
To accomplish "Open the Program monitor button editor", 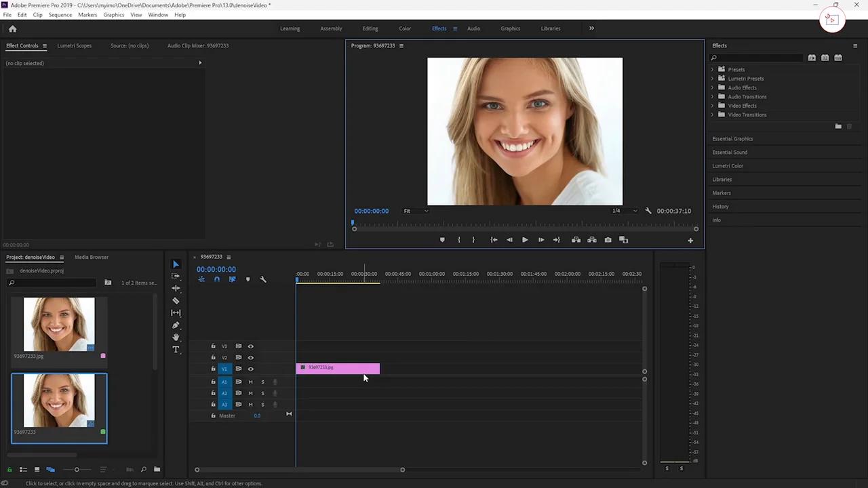I will (690, 240).
